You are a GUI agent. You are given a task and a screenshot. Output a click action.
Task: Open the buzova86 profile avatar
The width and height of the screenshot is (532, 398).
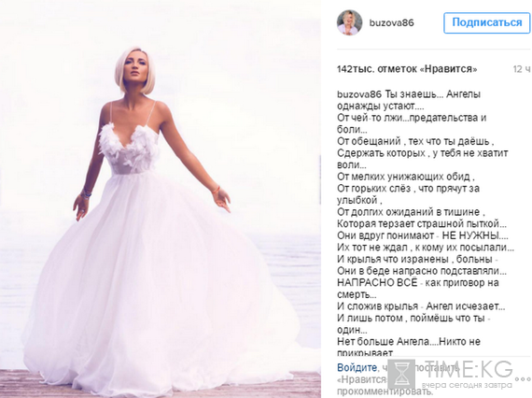point(349,22)
